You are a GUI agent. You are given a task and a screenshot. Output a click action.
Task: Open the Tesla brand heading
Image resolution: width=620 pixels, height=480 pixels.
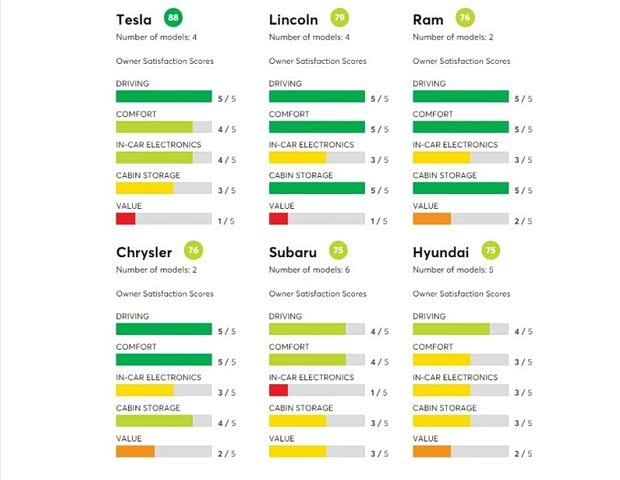click(x=134, y=20)
